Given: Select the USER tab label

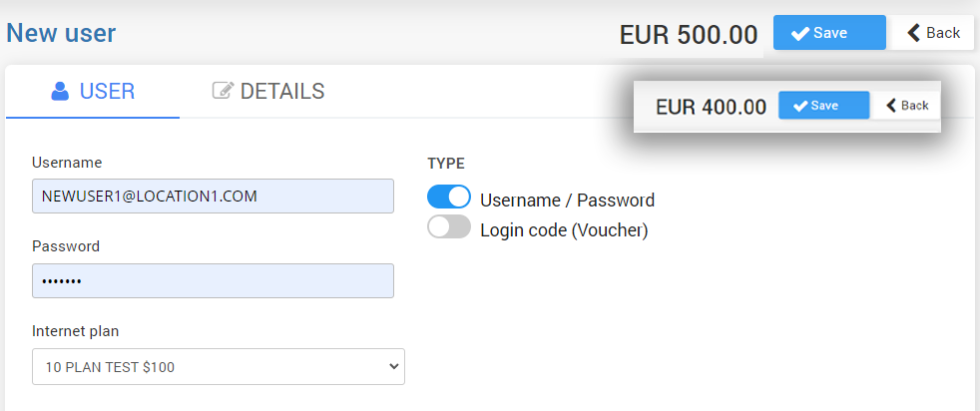Looking at the screenshot, I should (107, 92).
